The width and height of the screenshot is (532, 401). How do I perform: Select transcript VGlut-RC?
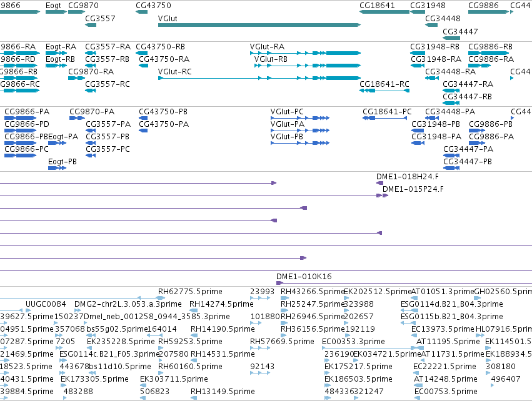pos(259,78)
